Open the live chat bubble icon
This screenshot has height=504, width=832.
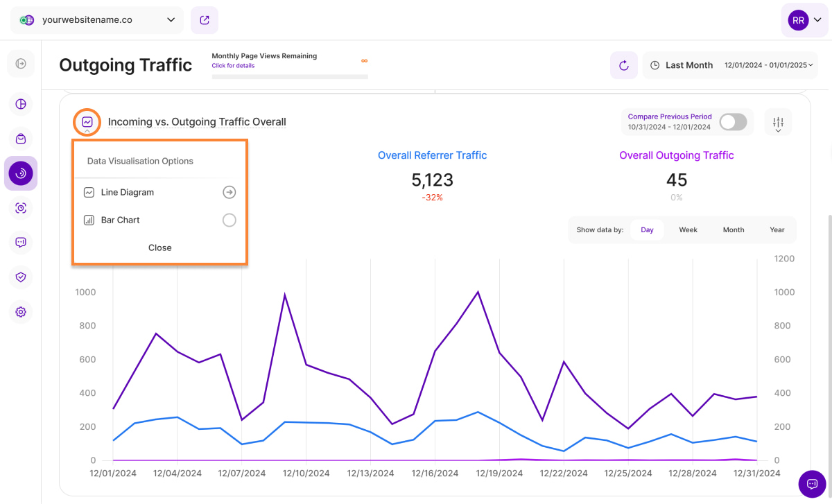[x=811, y=483]
